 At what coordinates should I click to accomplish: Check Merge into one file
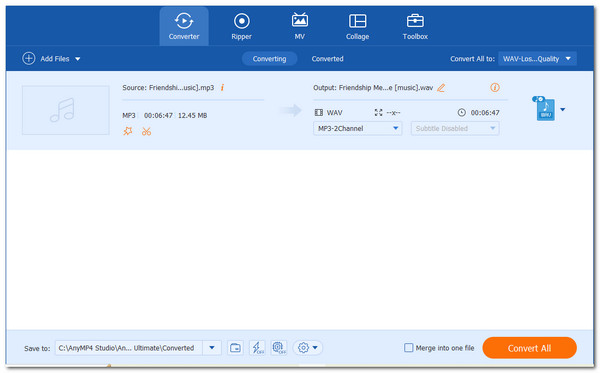pos(409,348)
